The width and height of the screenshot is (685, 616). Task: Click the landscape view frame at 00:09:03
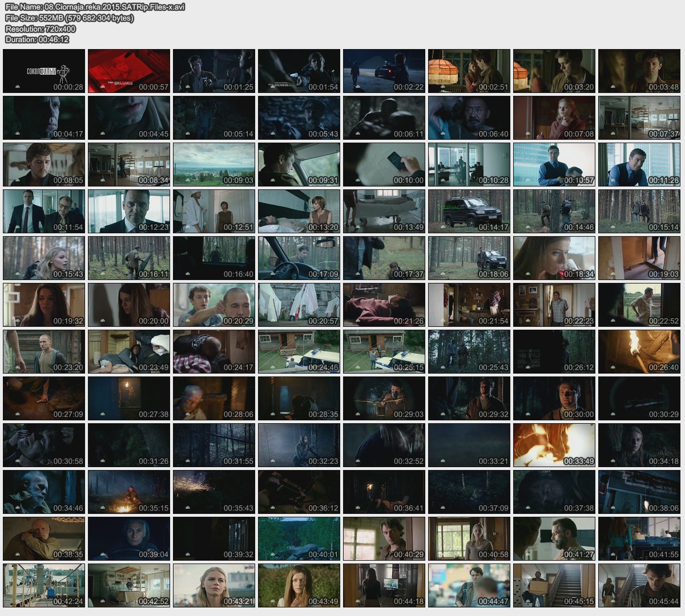point(214,164)
